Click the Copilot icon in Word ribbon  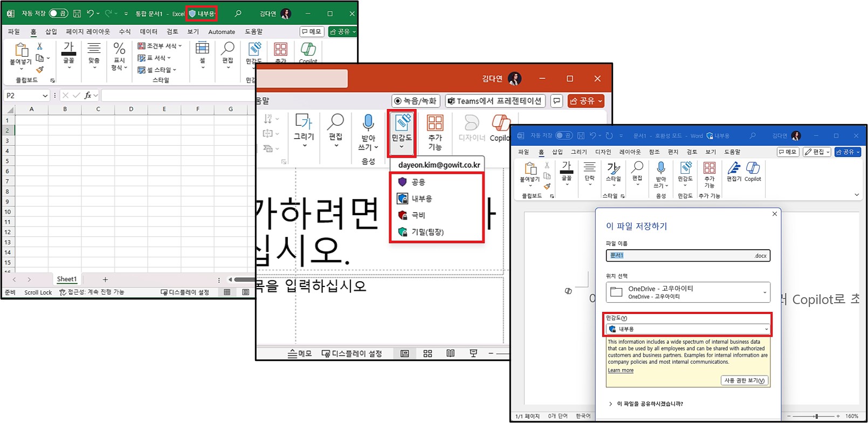pos(753,169)
